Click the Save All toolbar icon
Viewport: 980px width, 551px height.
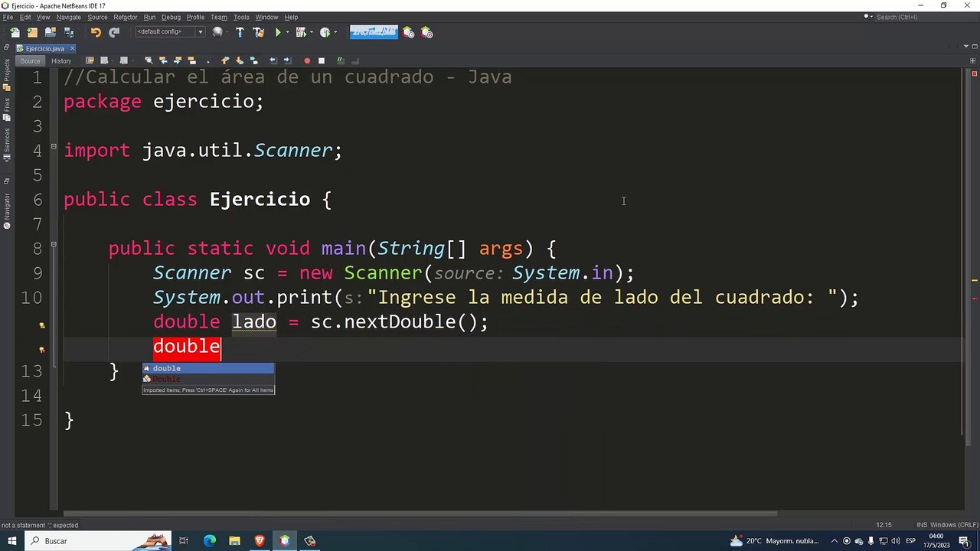click(69, 32)
